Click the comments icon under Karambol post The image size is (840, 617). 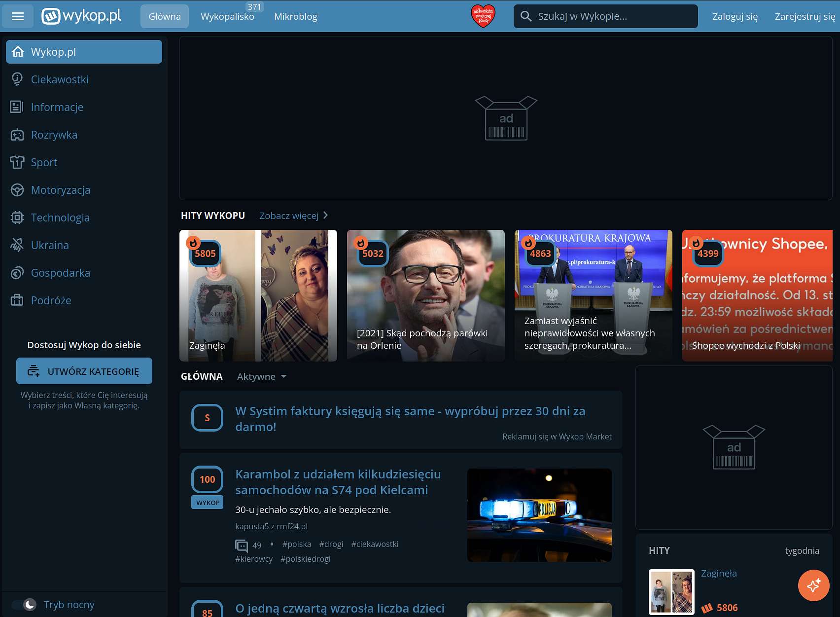point(242,545)
